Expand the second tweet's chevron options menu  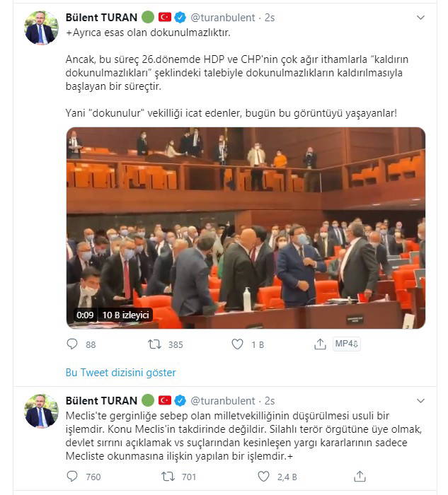pyautogui.click(x=420, y=401)
